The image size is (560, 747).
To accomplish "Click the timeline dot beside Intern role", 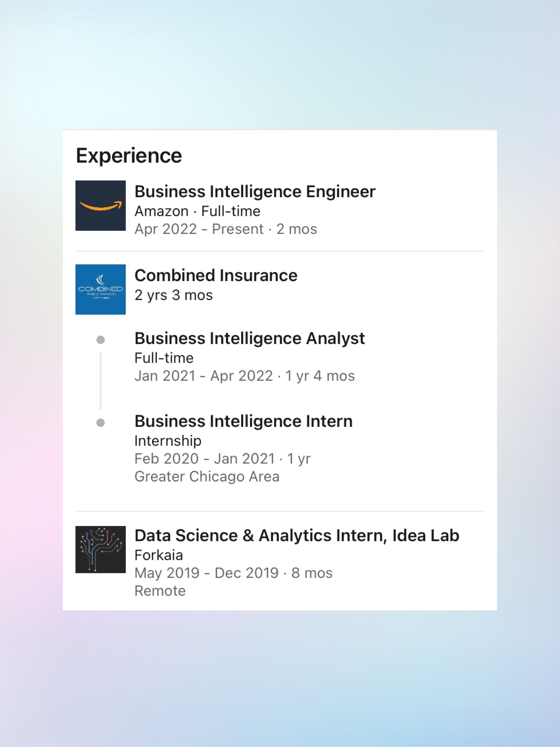I will (x=101, y=423).
